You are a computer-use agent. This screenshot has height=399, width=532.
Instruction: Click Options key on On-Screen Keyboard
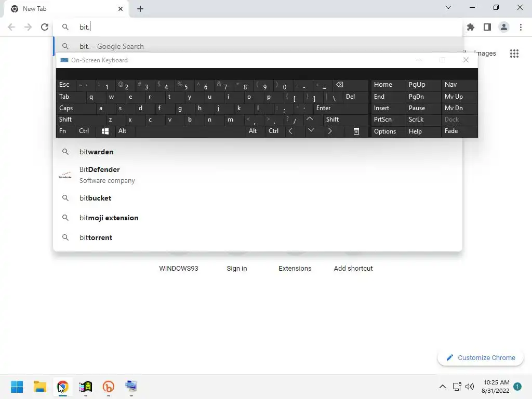(x=388, y=131)
